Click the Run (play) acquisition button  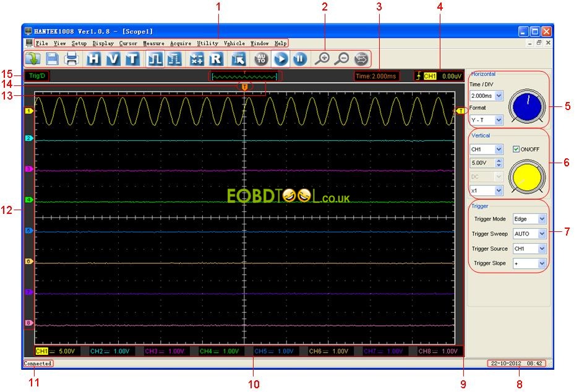pyautogui.click(x=281, y=59)
